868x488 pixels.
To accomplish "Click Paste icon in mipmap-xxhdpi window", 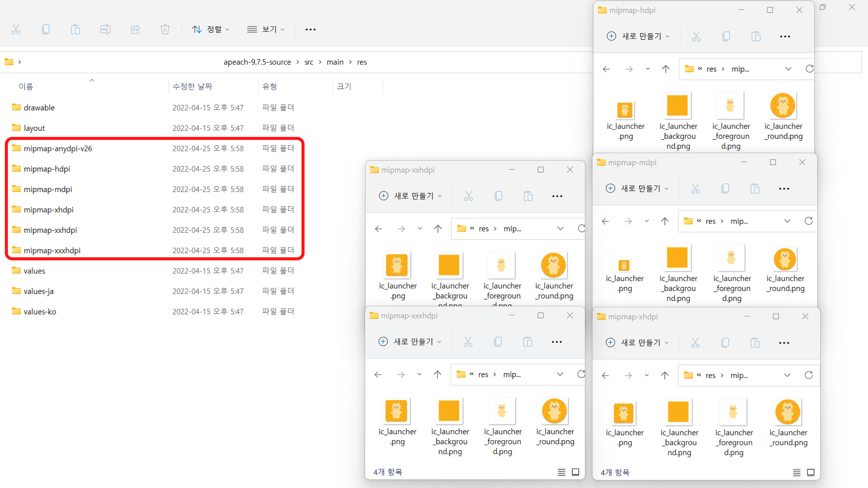I will click(528, 196).
